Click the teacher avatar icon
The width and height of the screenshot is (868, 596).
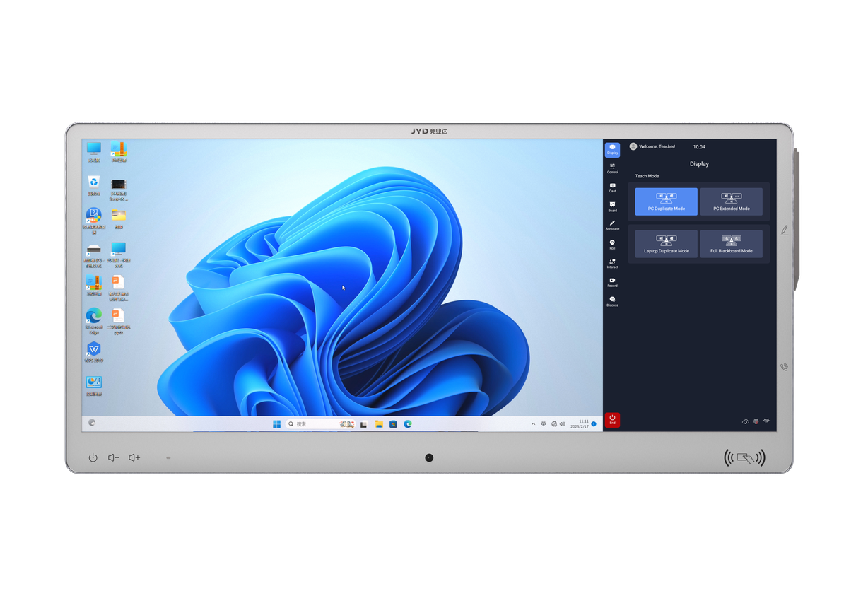pyautogui.click(x=633, y=146)
